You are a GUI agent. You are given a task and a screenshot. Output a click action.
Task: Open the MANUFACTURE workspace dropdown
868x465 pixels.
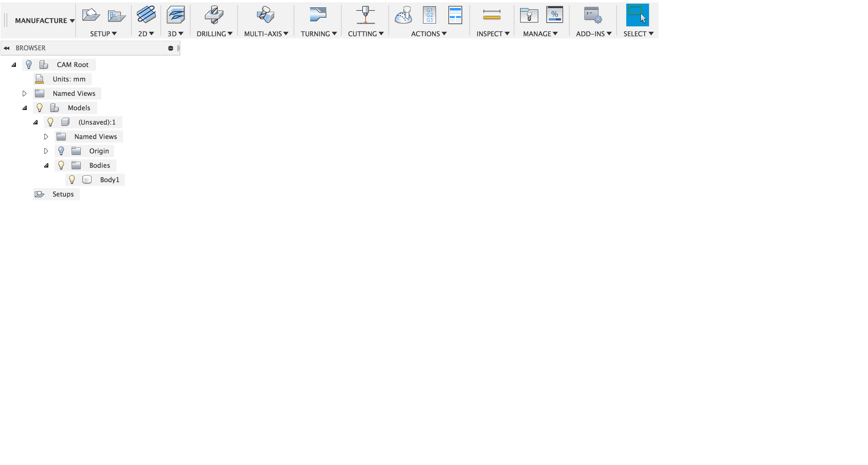(44, 21)
